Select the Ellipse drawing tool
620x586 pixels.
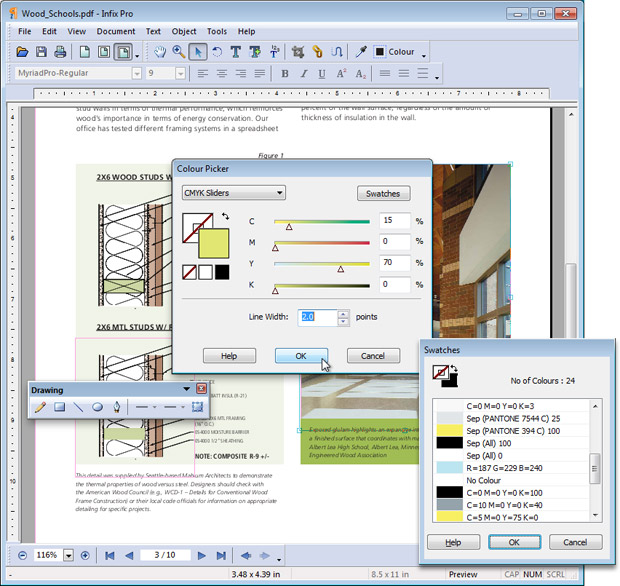(98, 407)
